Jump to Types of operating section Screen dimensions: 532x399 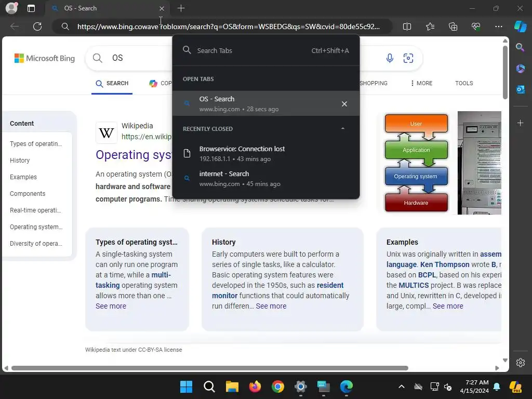tap(36, 144)
